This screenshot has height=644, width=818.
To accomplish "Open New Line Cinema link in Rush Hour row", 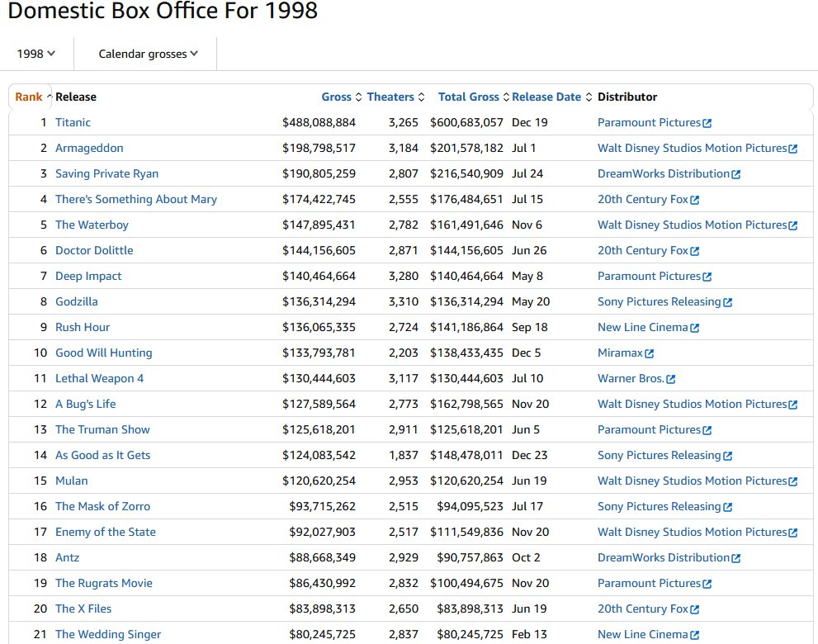I will coord(643,327).
